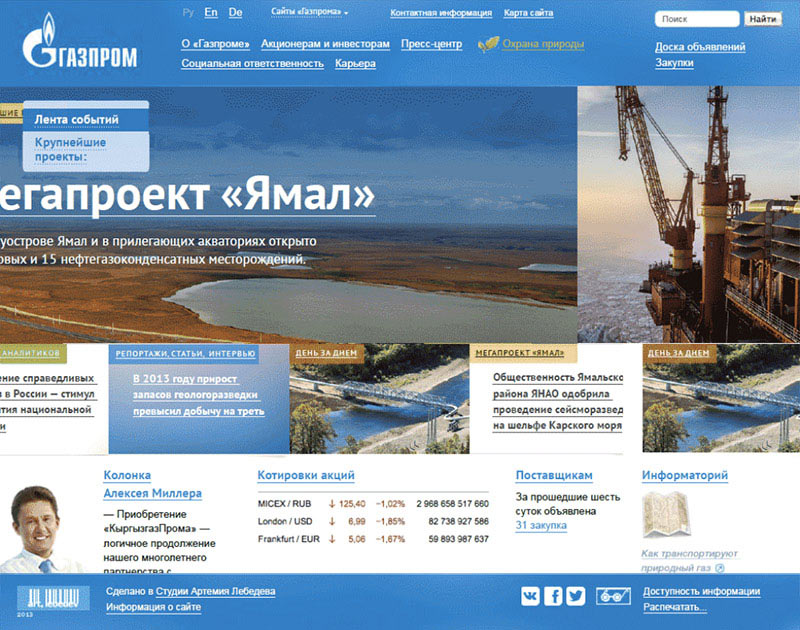Click the Поиск search input field
The height and width of the screenshot is (630, 800).
[697, 19]
